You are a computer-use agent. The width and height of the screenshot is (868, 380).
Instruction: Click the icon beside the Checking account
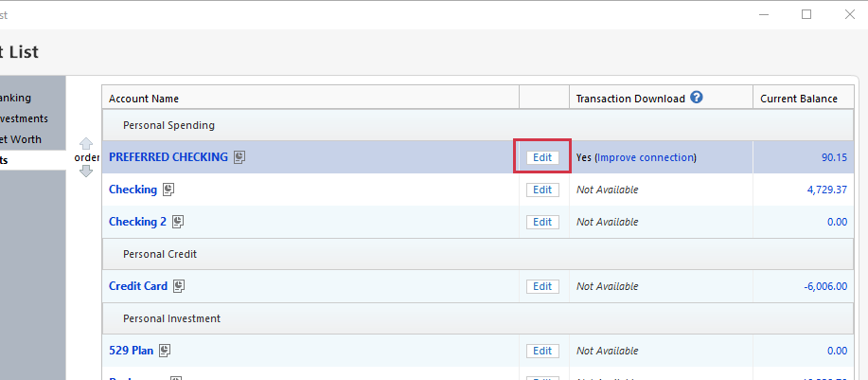coord(168,190)
